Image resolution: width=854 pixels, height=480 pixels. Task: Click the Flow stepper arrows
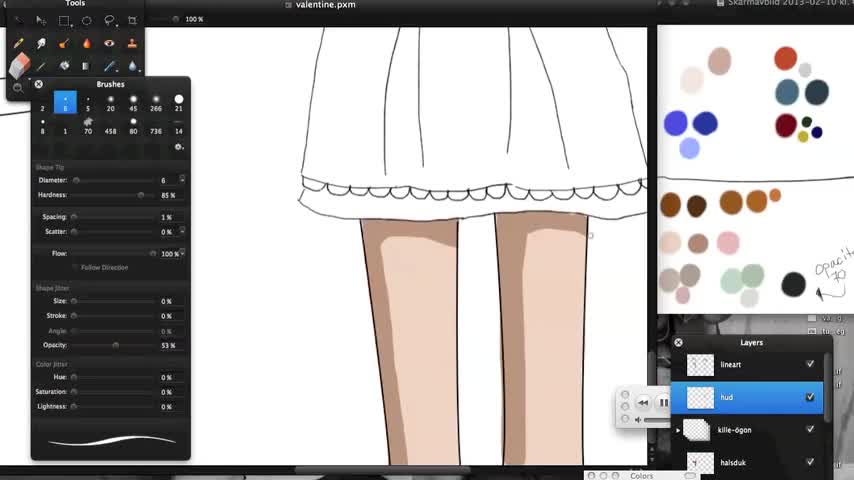click(182, 253)
